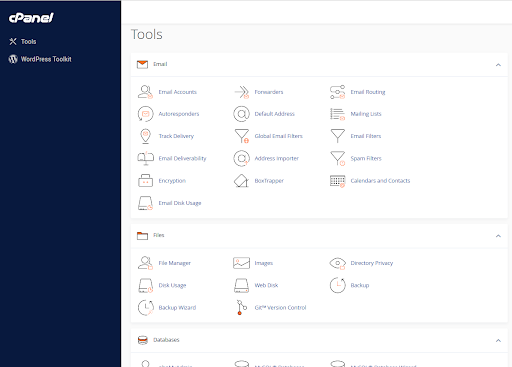Click the Files section header label
This screenshot has width=512, height=367.
pos(159,235)
